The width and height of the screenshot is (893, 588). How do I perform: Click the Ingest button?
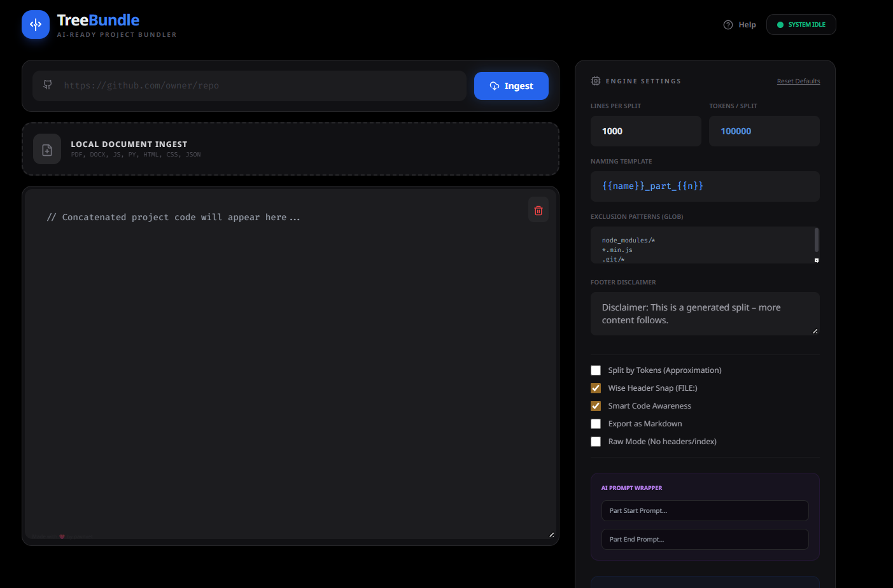point(511,86)
